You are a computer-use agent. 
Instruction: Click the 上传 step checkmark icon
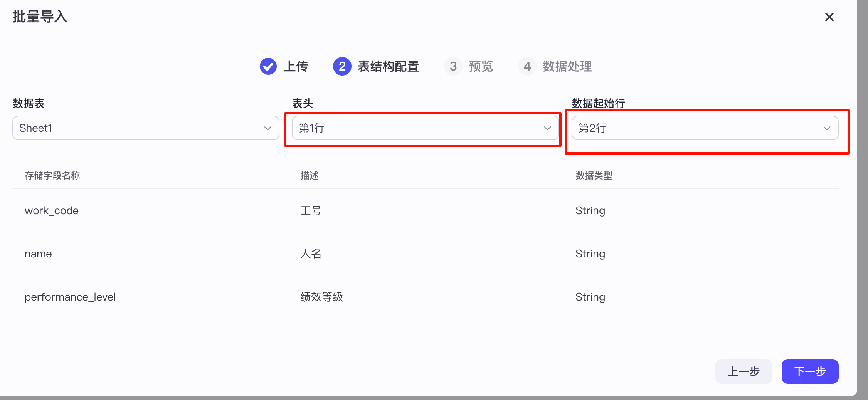tap(268, 66)
